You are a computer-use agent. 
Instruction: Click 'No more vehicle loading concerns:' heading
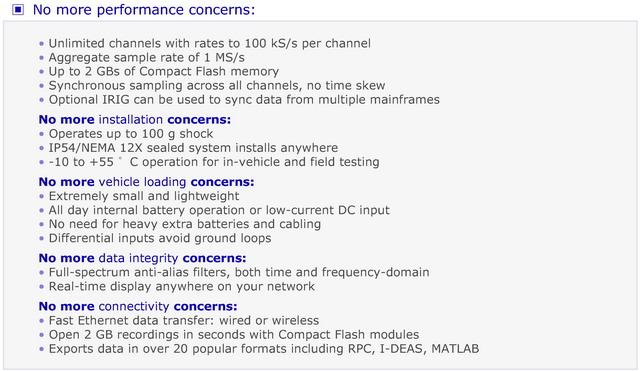[146, 182]
